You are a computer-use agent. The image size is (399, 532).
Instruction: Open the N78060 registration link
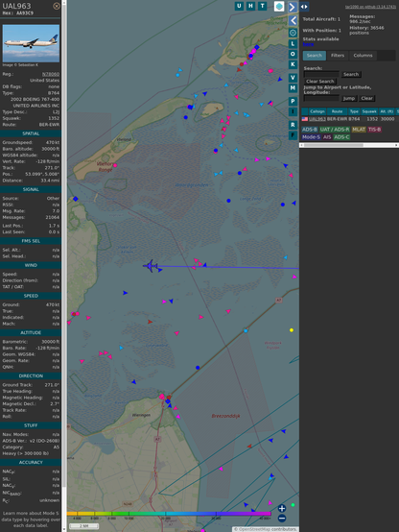[51, 74]
